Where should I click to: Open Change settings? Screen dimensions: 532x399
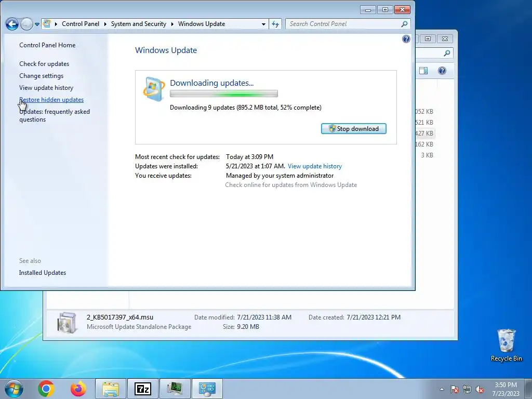[x=42, y=76]
